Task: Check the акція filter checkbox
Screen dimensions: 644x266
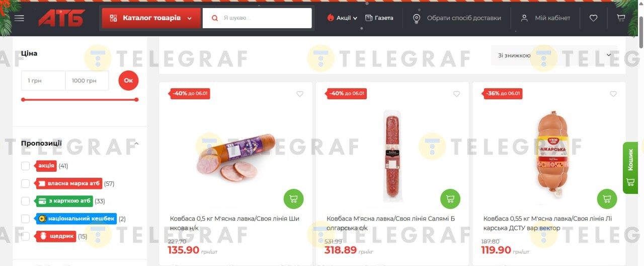Action: (25, 166)
